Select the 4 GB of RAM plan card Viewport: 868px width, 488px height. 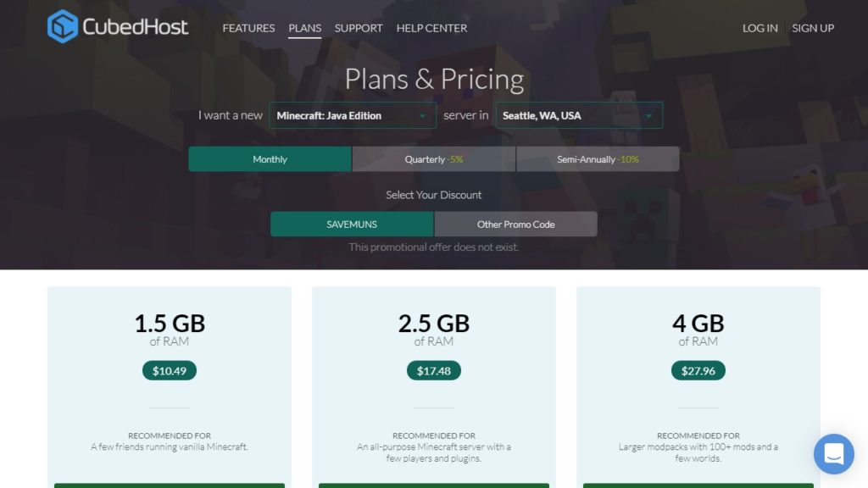[698, 387]
